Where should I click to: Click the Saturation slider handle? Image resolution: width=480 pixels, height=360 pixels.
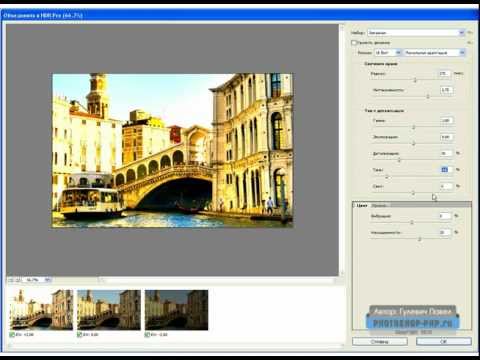click(x=420, y=239)
